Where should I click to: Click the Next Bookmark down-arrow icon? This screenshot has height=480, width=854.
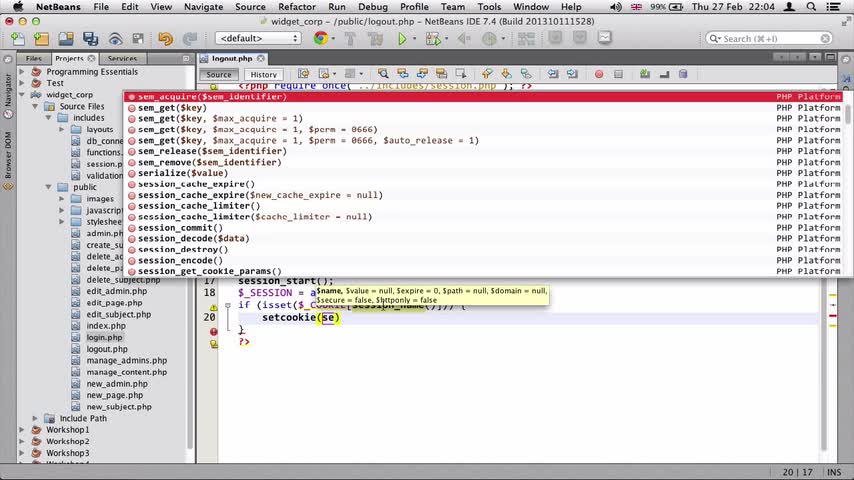tap(506, 74)
